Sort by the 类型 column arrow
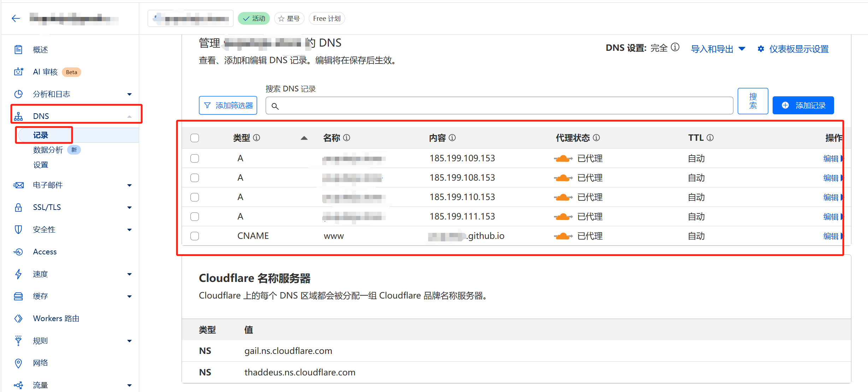868x392 pixels. [x=304, y=138]
